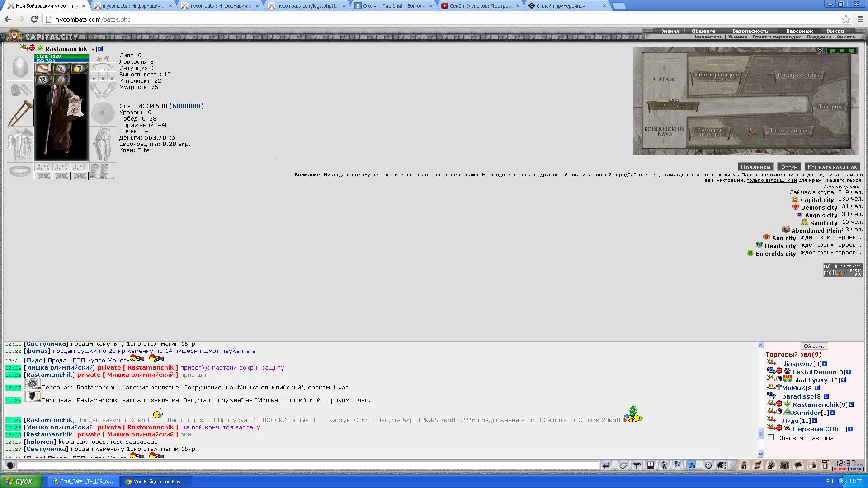Enable the 'Обновлять автомат.' checkbox
This screenshot has height=488, width=868.
(x=771, y=437)
